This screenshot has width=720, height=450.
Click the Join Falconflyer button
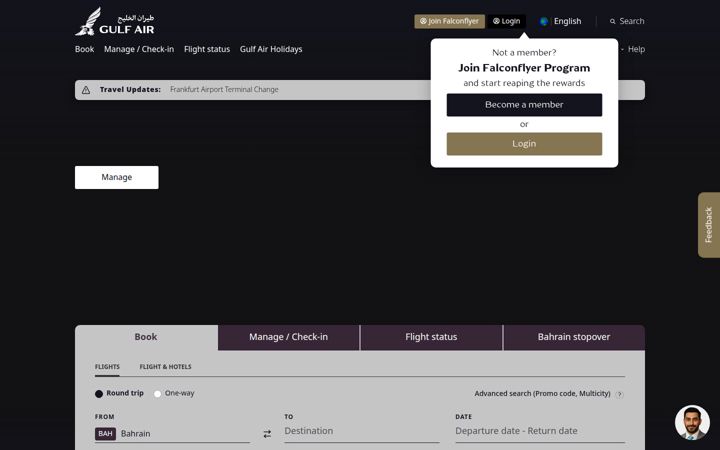click(450, 21)
